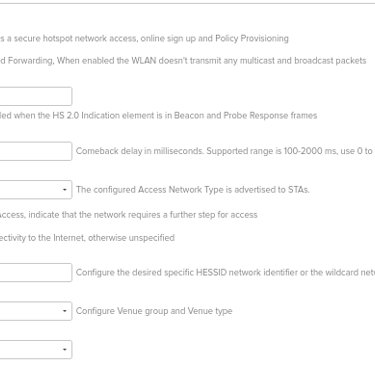Expand the Venue group and type dropdown
The width and height of the screenshot is (375, 366).
[36, 311]
